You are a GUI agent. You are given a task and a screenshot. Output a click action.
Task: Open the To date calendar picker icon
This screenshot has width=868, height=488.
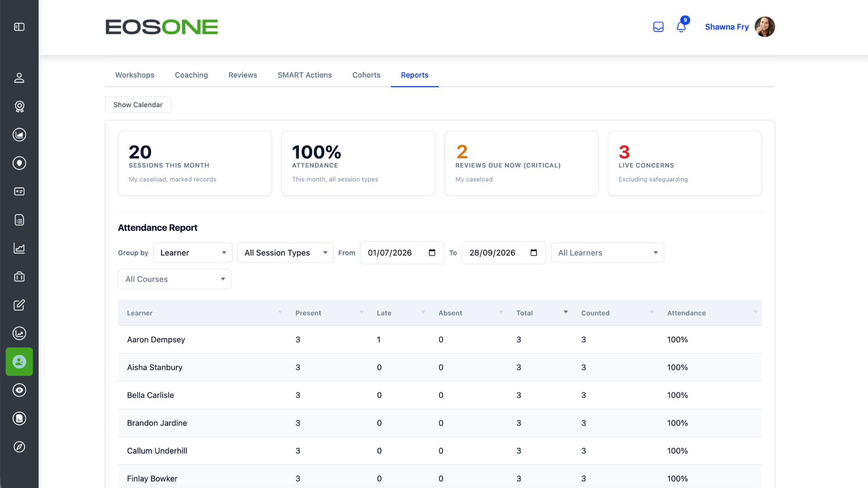pyautogui.click(x=533, y=253)
